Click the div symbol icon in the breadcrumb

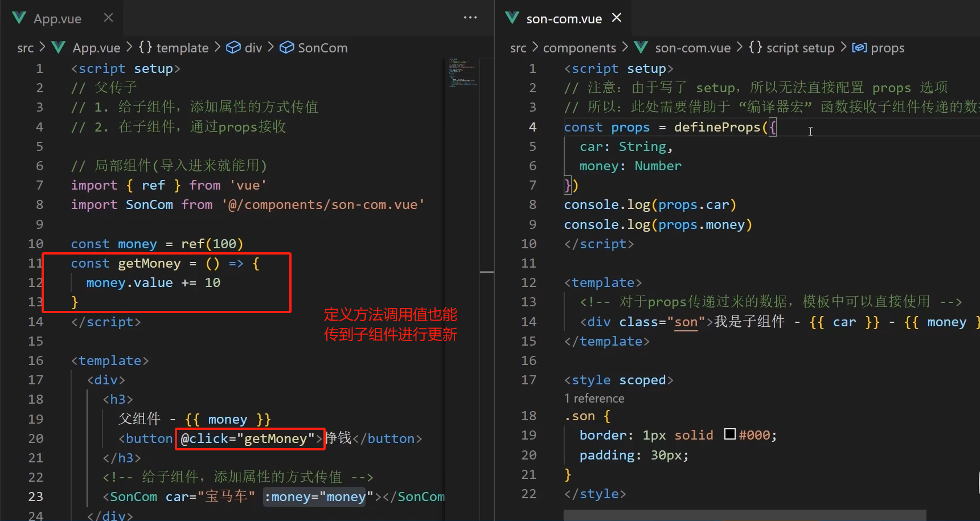point(233,47)
